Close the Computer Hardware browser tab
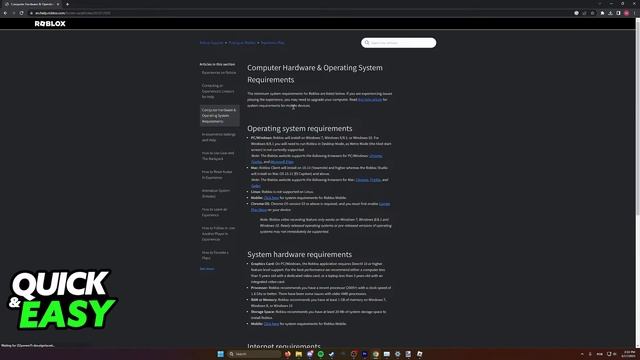The height and width of the screenshot is (360, 640). [58, 4]
